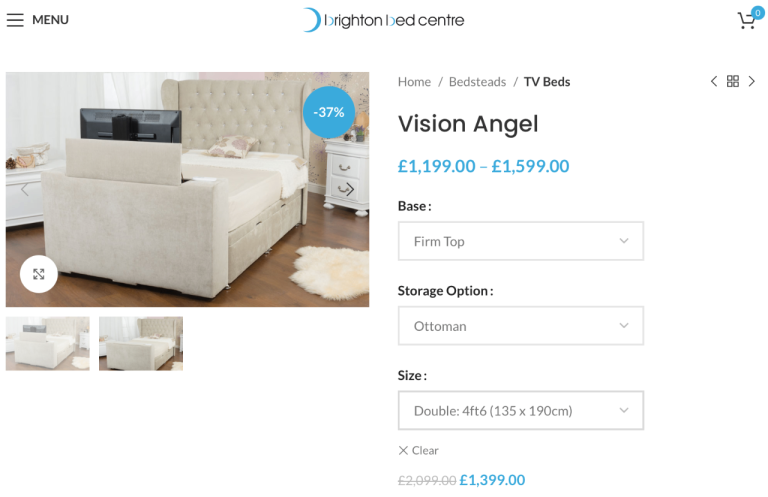Go to previous product arrow
Image resolution: width=768 pixels, height=497 pixels.
tap(714, 81)
